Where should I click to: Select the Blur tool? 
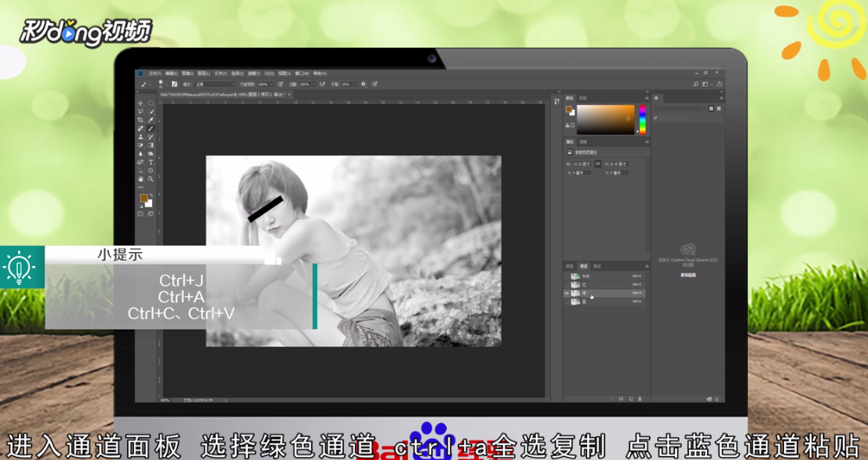(140, 154)
